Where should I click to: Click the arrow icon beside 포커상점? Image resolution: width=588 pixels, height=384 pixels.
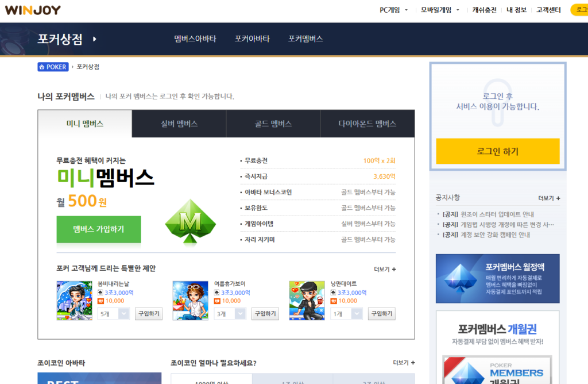coord(95,39)
